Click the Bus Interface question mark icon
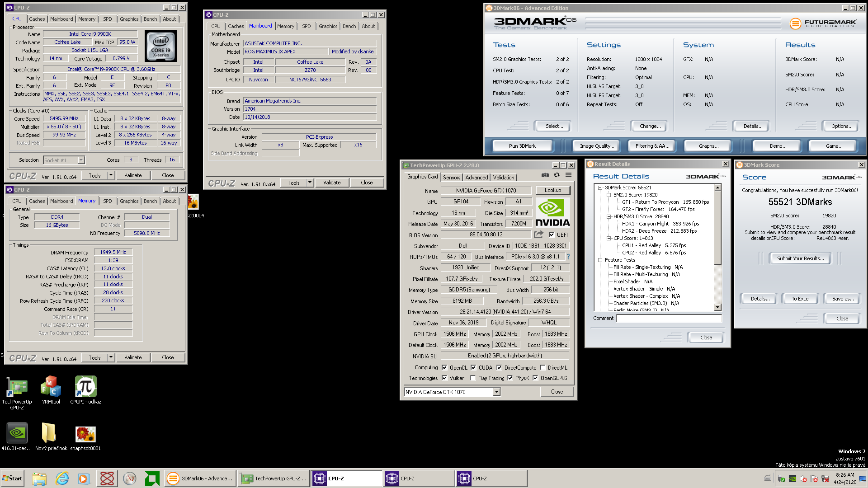 click(x=568, y=257)
